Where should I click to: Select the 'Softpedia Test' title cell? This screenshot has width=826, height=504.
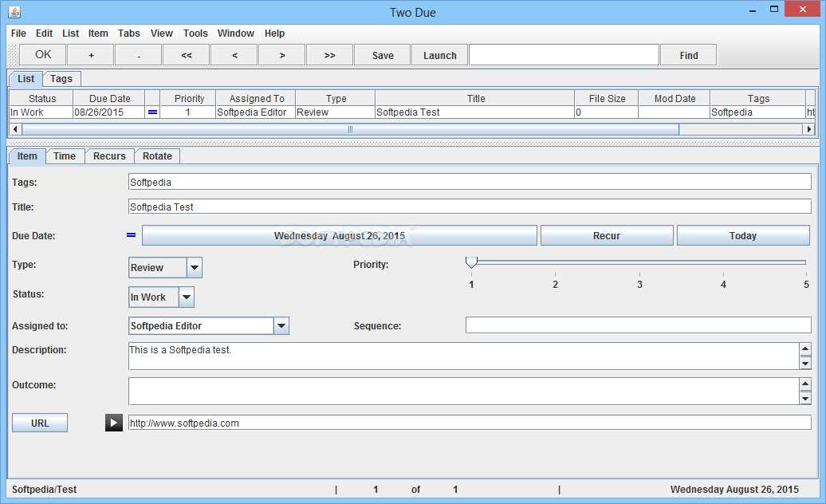click(474, 112)
